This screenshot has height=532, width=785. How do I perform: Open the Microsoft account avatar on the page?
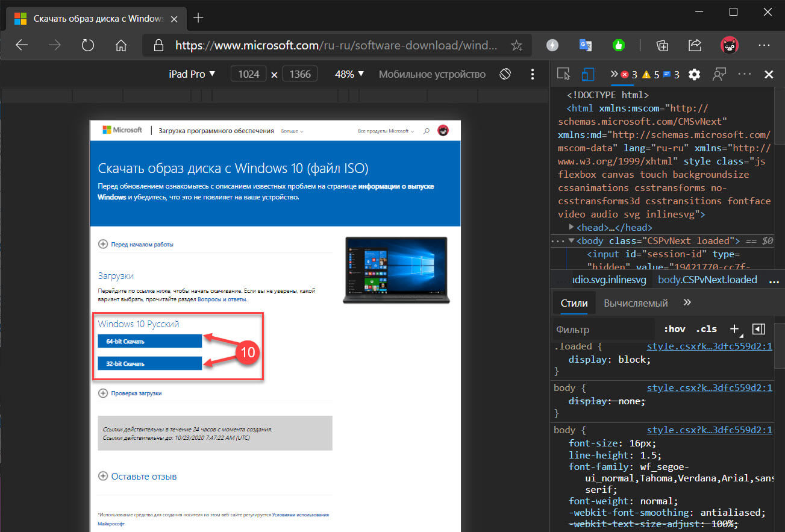tap(443, 130)
